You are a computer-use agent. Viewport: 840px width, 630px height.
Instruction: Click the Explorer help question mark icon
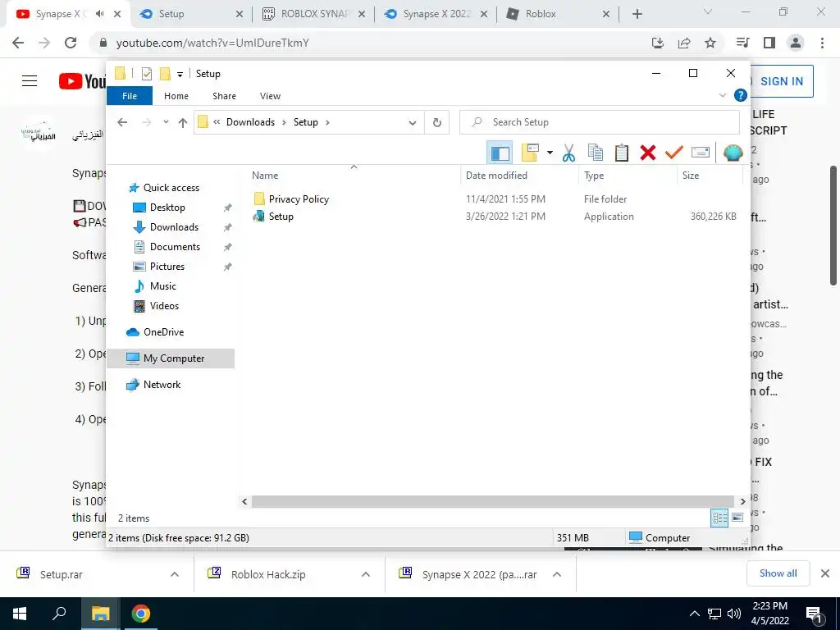(x=741, y=95)
